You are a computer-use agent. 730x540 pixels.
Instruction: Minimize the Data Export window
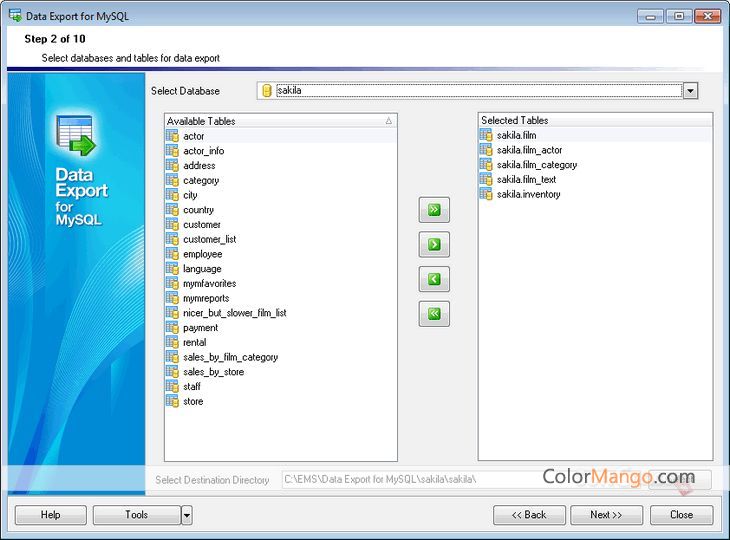point(650,16)
